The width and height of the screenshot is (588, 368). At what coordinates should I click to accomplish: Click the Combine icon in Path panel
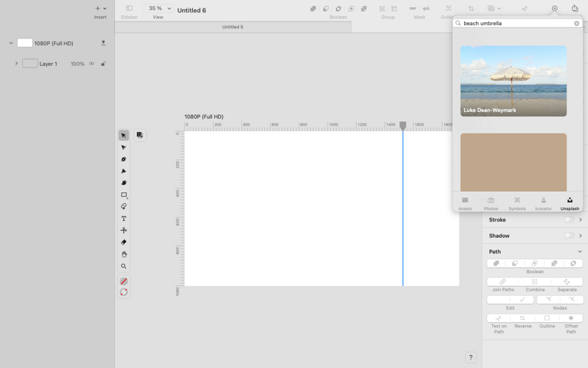534,281
